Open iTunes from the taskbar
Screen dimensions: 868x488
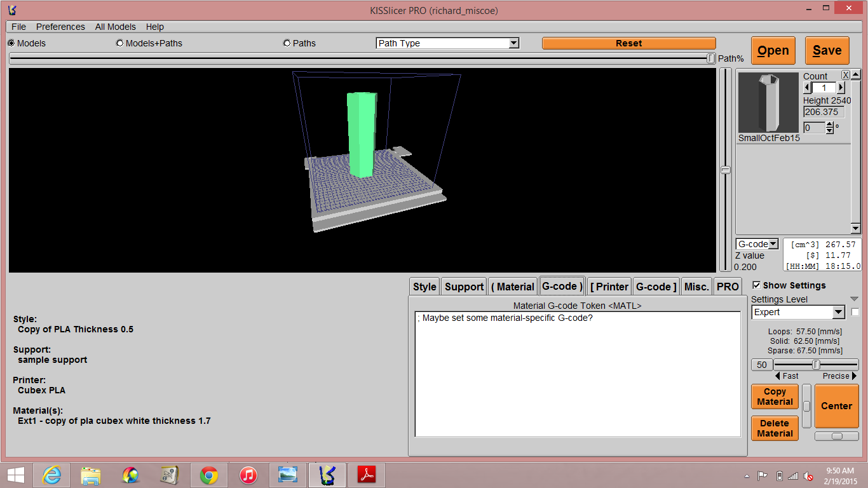point(248,475)
